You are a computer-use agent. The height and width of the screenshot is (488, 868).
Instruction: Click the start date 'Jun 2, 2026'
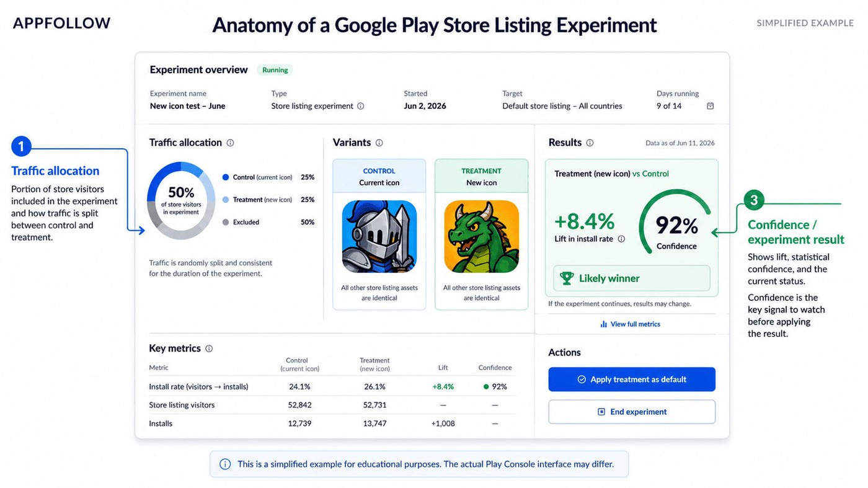[x=425, y=106]
